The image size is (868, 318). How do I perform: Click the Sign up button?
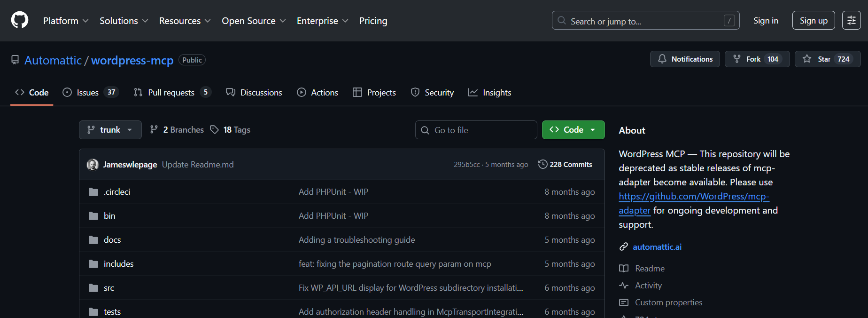pos(814,20)
